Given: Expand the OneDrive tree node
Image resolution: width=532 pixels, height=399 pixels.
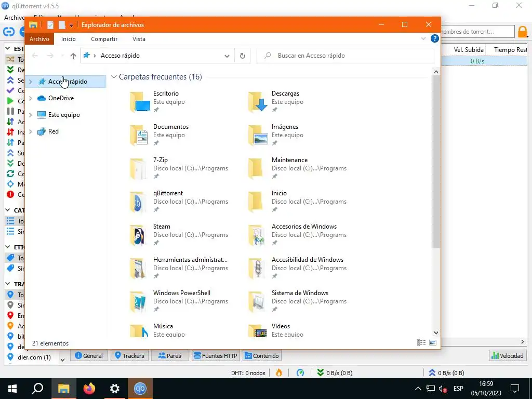Looking at the screenshot, I should [31, 98].
